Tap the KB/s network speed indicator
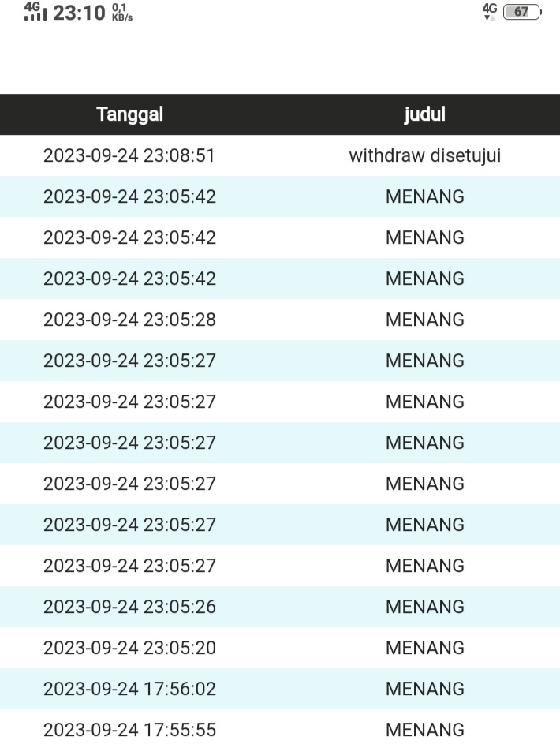The width and height of the screenshot is (560, 748). tap(122, 12)
